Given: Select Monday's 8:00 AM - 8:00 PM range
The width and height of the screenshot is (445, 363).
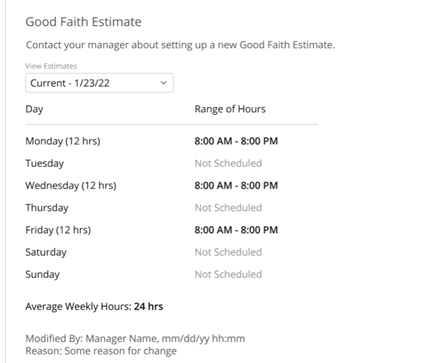Looking at the screenshot, I should [236, 141].
